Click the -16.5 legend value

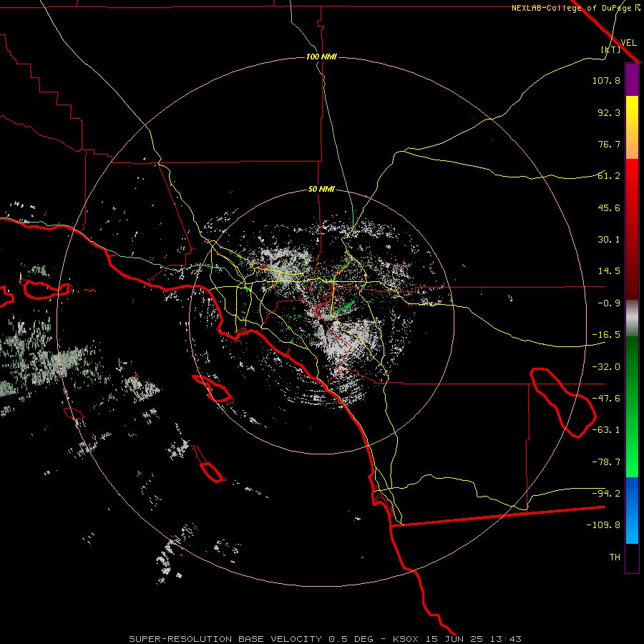click(x=606, y=335)
